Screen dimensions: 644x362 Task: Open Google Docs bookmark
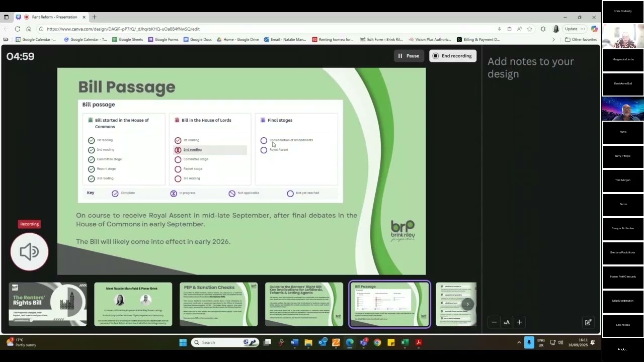pyautogui.click(x=197, y=39)
